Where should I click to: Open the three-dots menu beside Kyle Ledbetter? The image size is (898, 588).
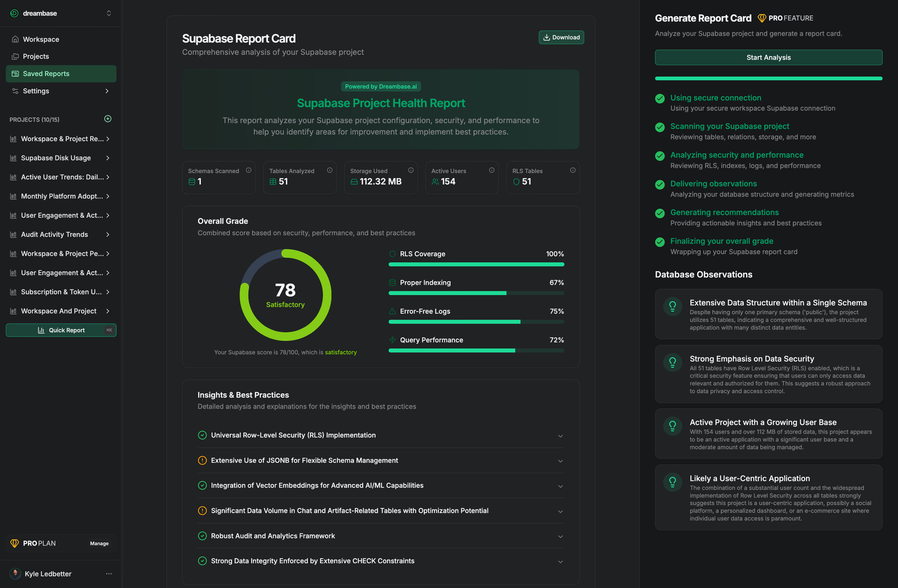point(109,574)
